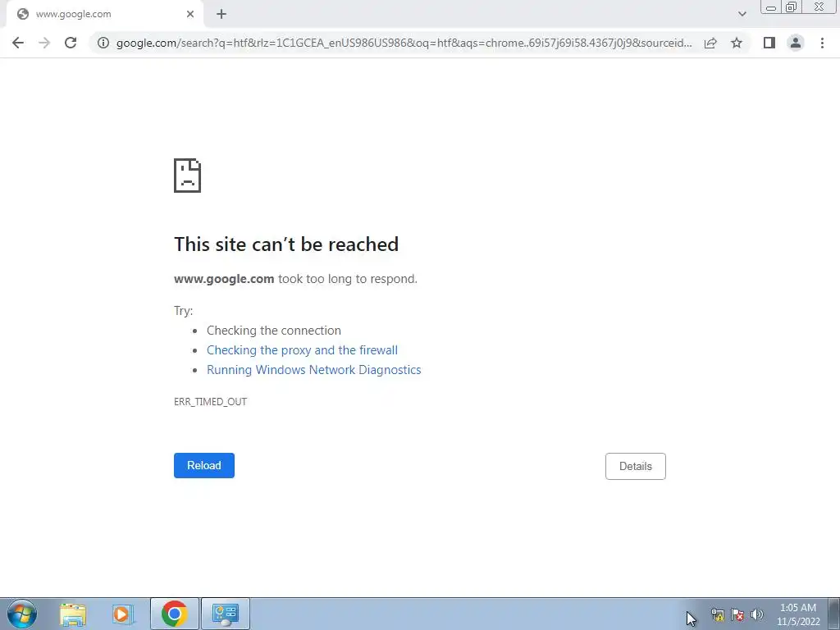840x630 pixels.
Task: Launch Windows Media Player from taskbar
Action: (x=123, y=614)
